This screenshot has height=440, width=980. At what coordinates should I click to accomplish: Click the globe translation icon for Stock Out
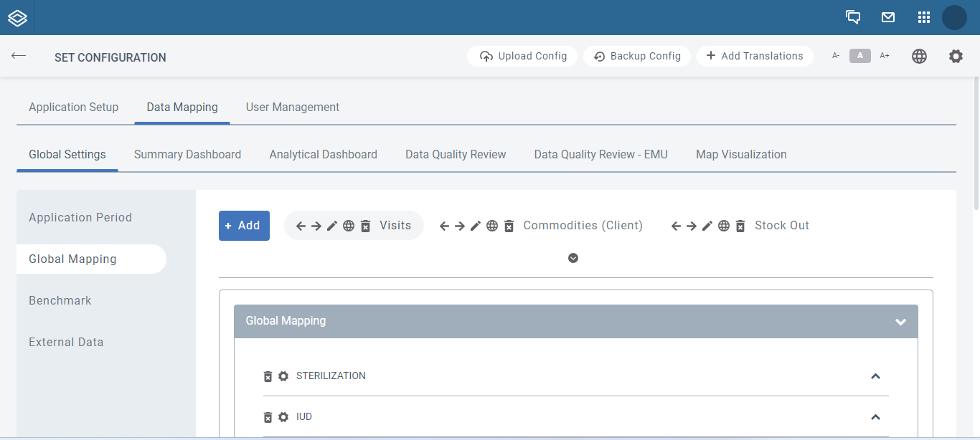(724, 225)
